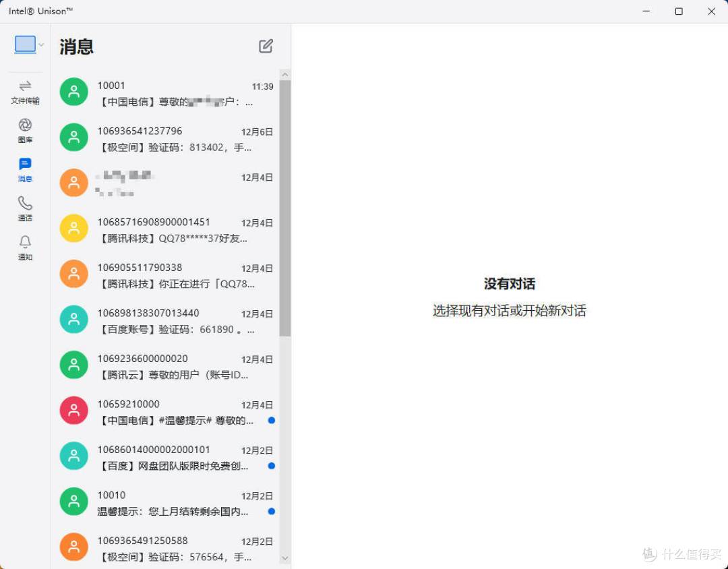This screenshot has height=569, width=728.
Task: View the 通知 notifications panel
Action: pos(25,247)
